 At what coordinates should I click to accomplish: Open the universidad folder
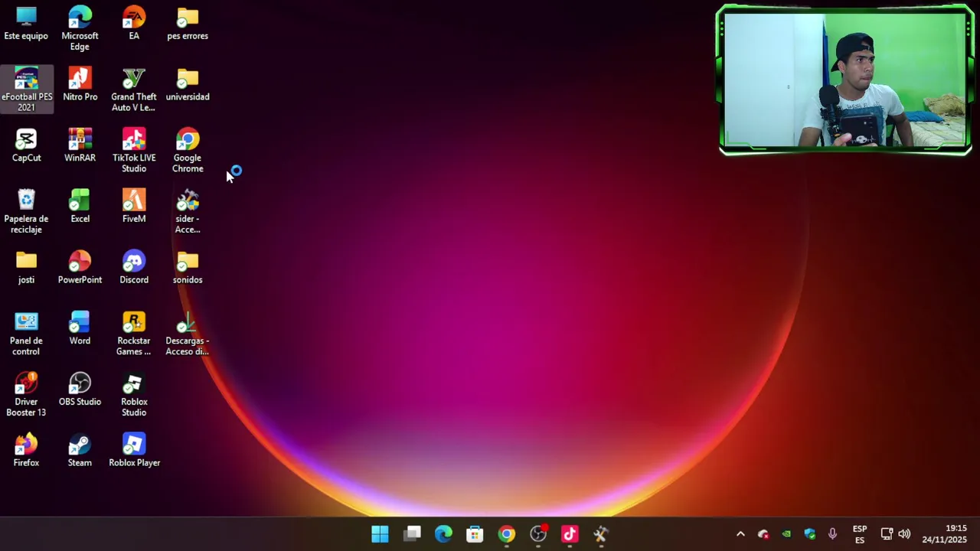click(188, 84)
